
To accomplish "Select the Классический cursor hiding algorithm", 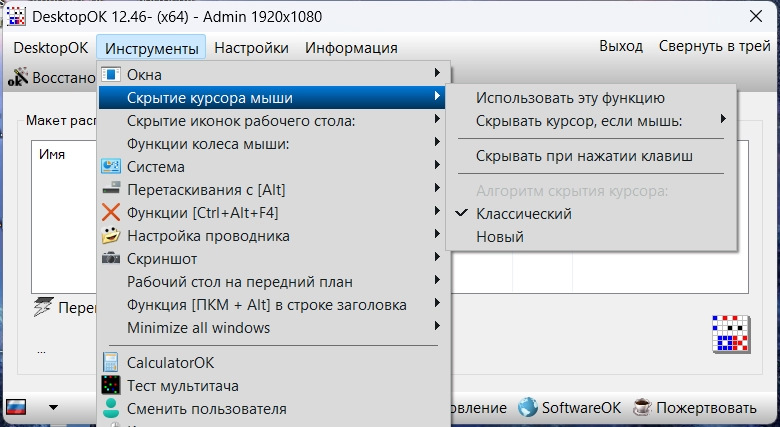I will coord(523,214).
